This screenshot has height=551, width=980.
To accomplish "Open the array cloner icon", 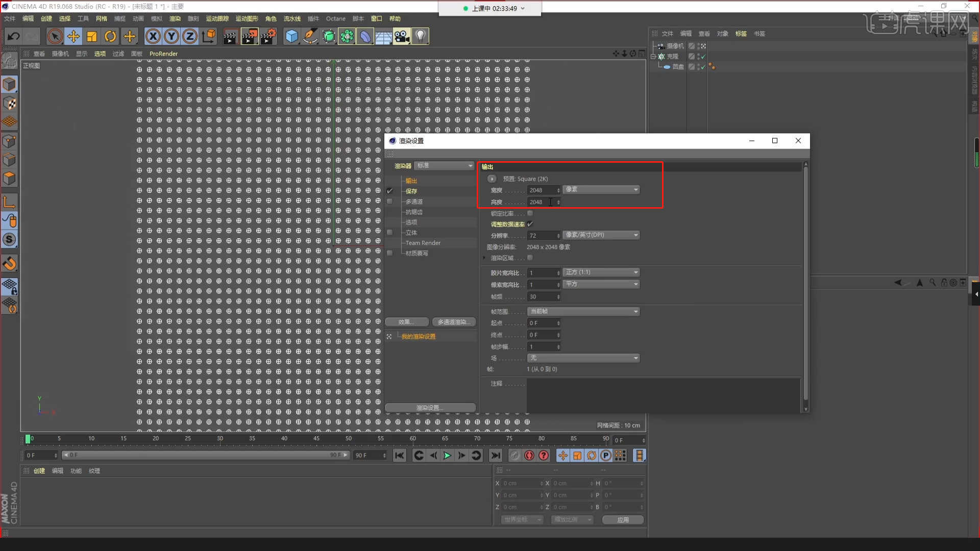I will pos(347,36).
